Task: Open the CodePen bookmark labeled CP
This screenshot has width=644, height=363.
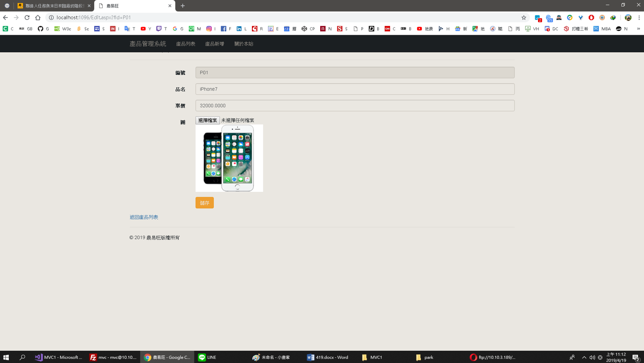Action: (308, 29)
